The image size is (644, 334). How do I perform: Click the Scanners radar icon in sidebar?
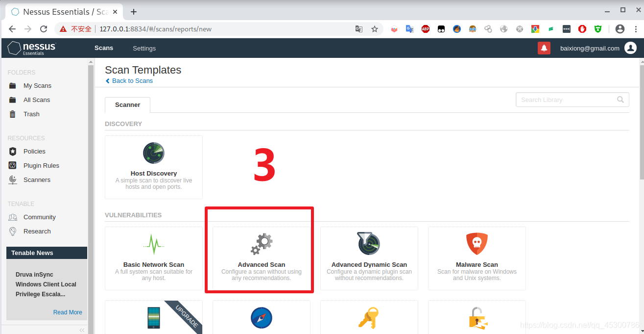pos(13,180)
